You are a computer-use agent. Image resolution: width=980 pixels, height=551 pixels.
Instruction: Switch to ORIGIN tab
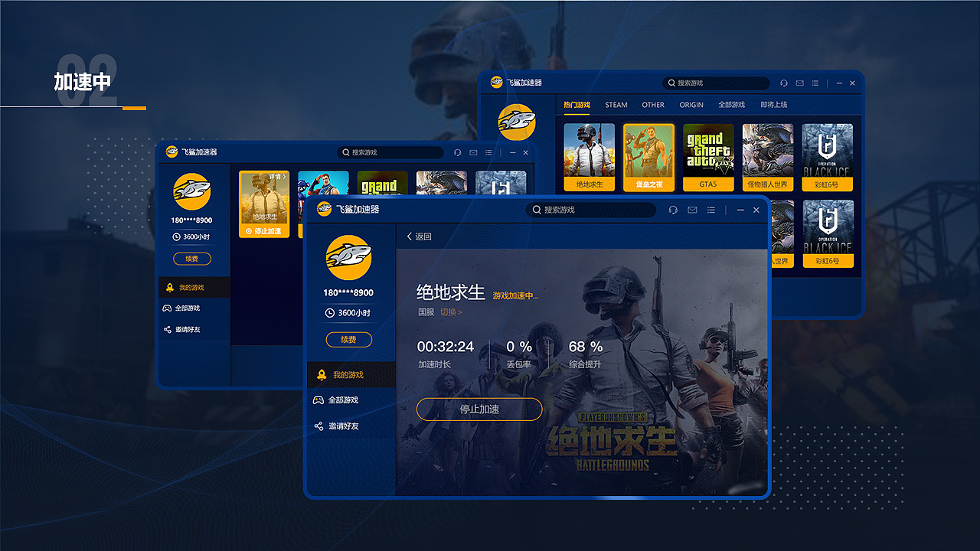691,105
